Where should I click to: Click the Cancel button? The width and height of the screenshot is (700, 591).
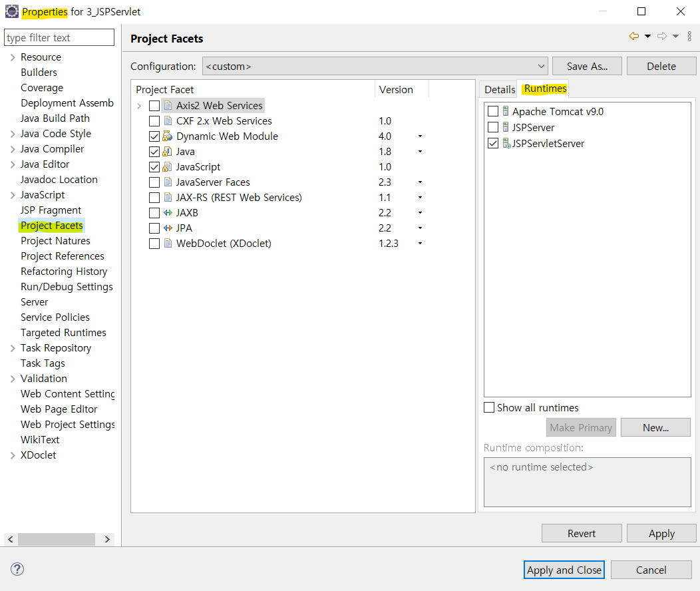click(651, 570)
